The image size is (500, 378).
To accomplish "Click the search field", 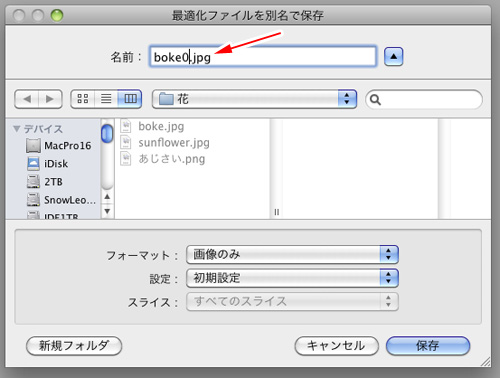I will click(x=424, y=99).
